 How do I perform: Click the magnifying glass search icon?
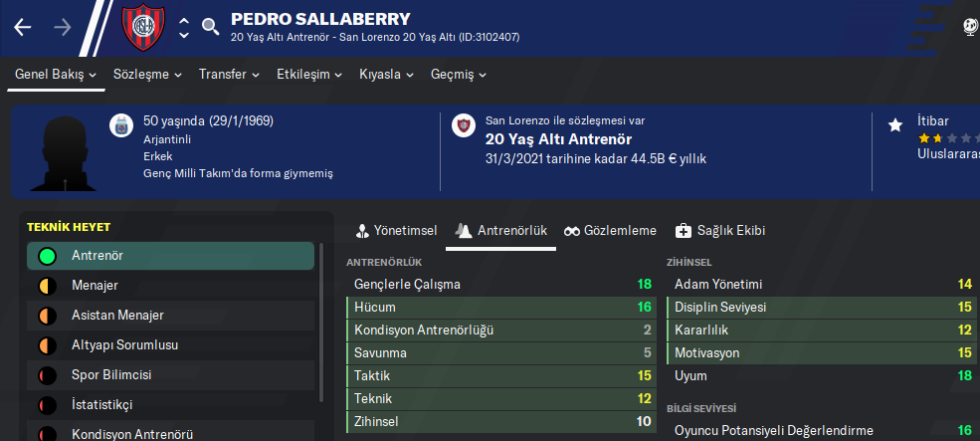point(210,27)
